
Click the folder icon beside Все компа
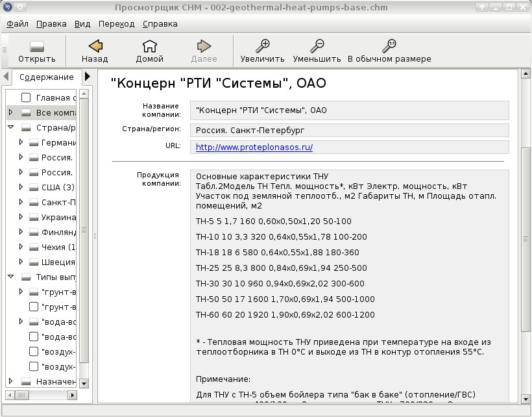[26, 113]
